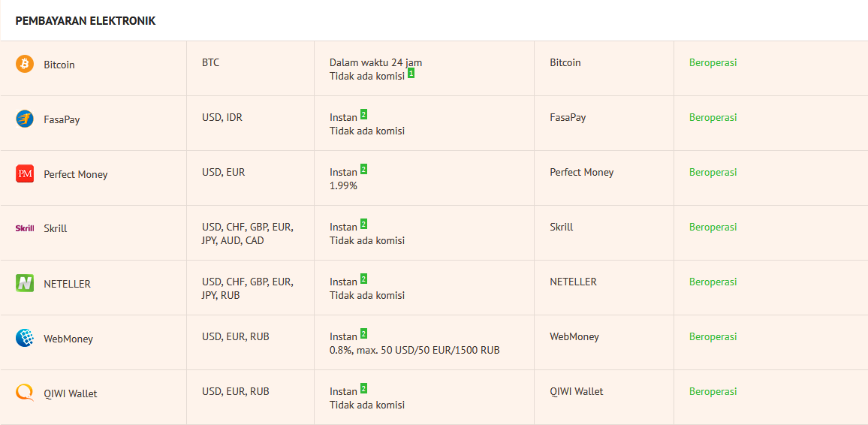This screenshot has height=425, width=868.
Task: Open footnote 2 marker next to FasaPay Instan
Action: [x=363, y=115]
